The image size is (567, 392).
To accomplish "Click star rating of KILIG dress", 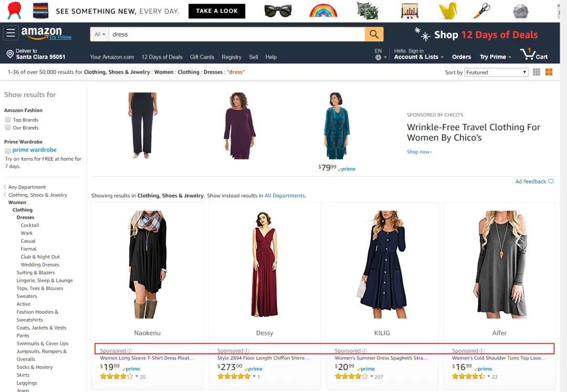I will (351, 376).
